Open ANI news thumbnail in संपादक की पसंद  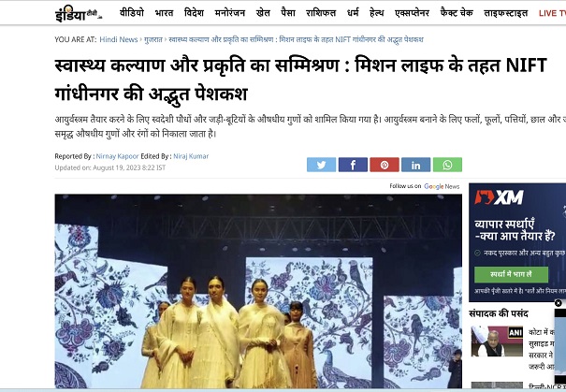click(x=497, y=341)
